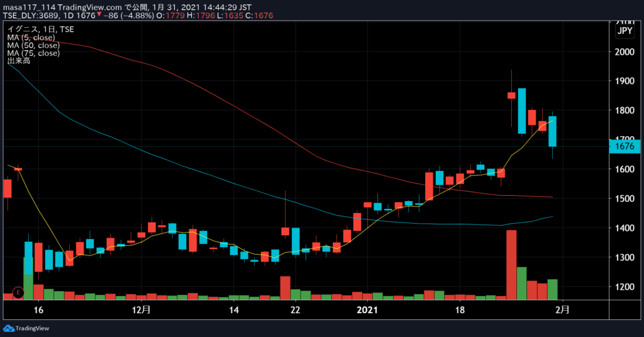The image size is (644, 337).
Task: Select the MA (5, close) indicator label
Action: tap(31, 37)
